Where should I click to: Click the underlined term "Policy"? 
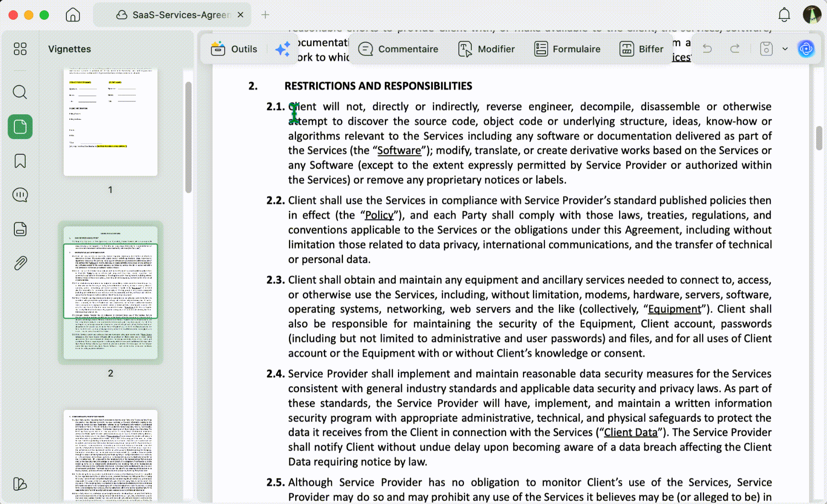pyautogui.click(x=379, y=215)
